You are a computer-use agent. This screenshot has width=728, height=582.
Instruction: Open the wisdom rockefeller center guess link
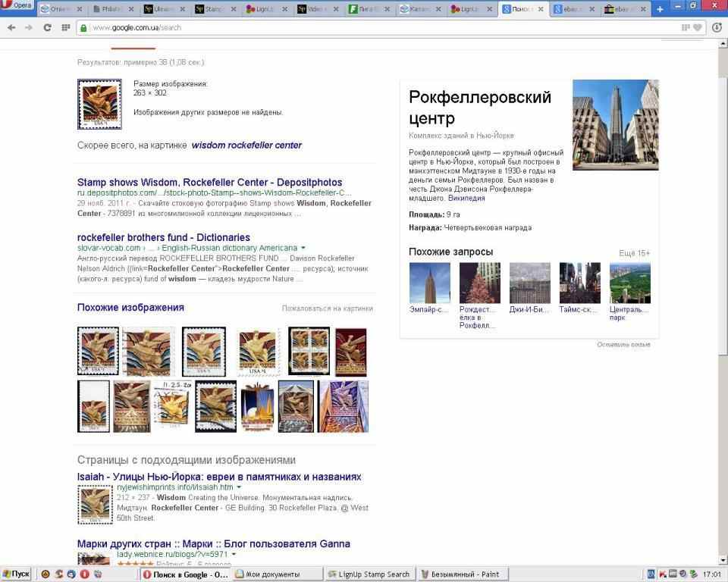[x=246, y=145]
